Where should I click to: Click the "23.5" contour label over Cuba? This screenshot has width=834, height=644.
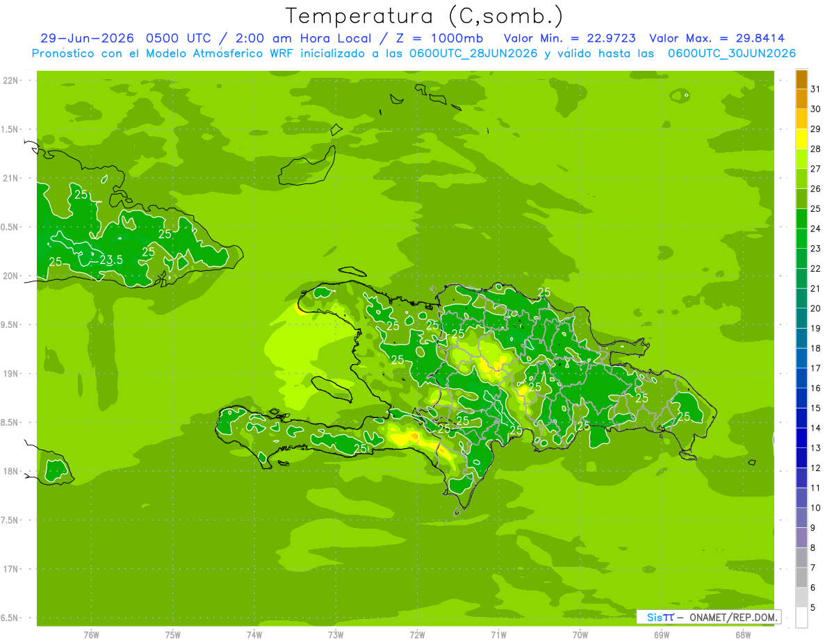coord(111,260)
